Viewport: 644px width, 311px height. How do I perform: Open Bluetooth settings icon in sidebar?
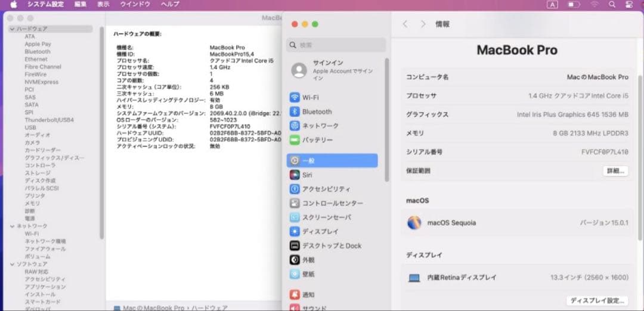click(x=295, y=111)
